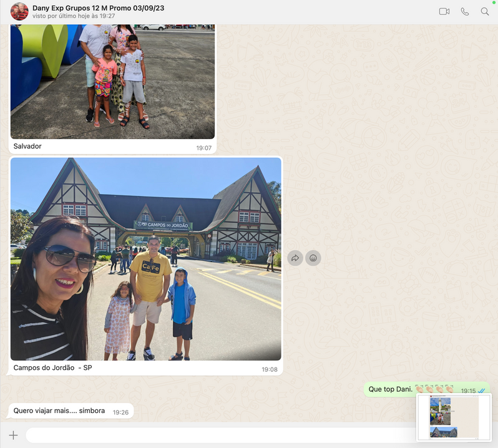Viewport: 498px width, 448px height.
Task: Open the Campos do Jordão selfie photo
Action: [x=145, y=258]
